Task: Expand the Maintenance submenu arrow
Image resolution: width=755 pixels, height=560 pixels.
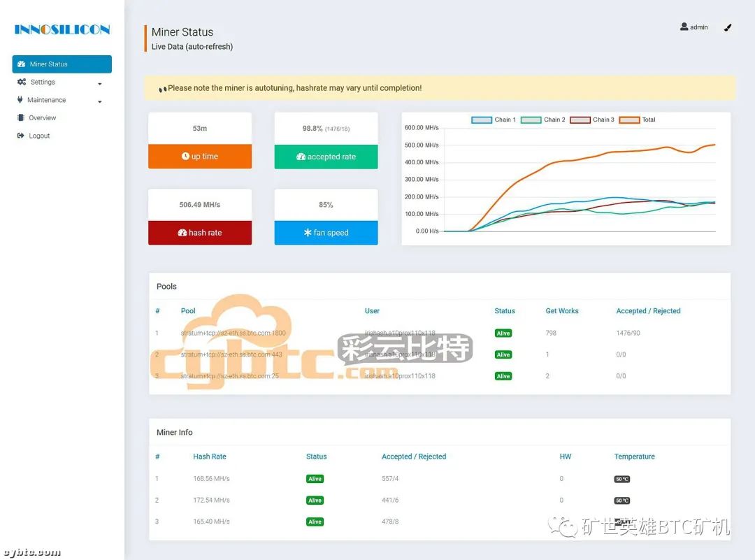Action: (x=99, y=102)
